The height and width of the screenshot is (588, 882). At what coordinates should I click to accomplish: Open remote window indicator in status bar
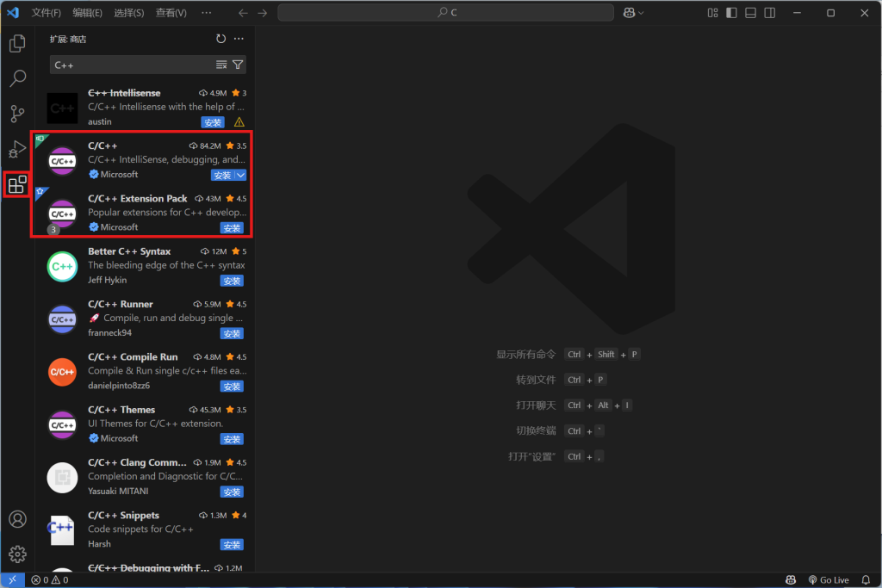point(12,579)
